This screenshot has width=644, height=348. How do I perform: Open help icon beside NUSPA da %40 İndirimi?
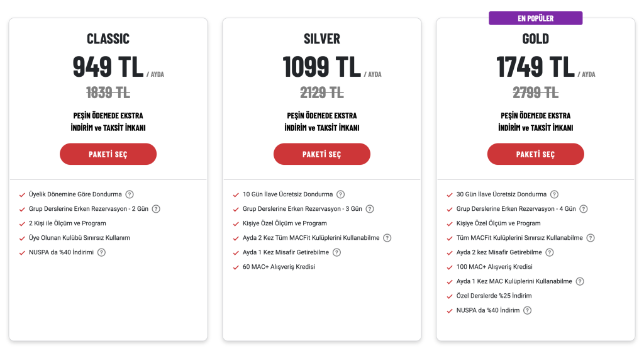(101, 252)
